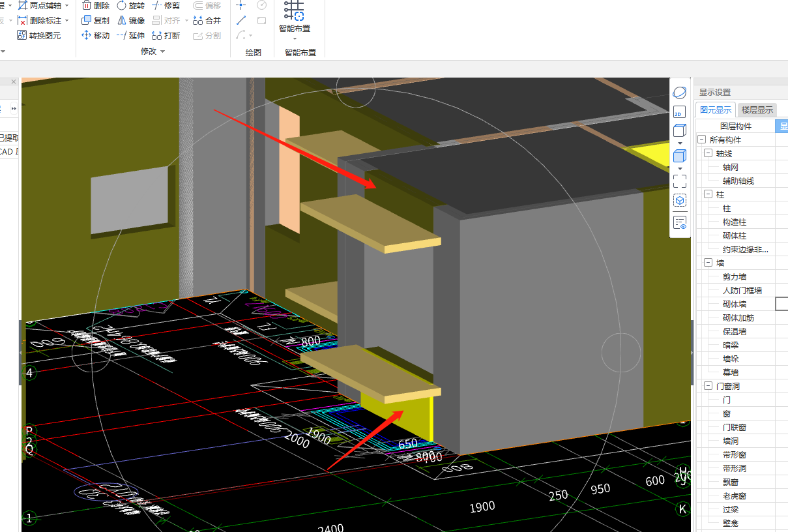Select the 修剪 trim tool

tap(166, 5)
